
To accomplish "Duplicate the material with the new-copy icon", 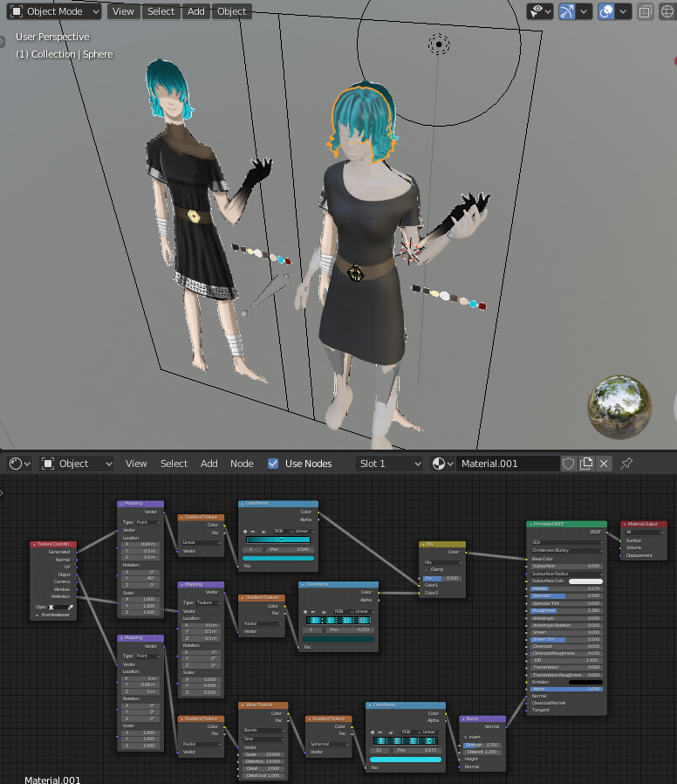I will pyautogui.click(x=586, y=464).
